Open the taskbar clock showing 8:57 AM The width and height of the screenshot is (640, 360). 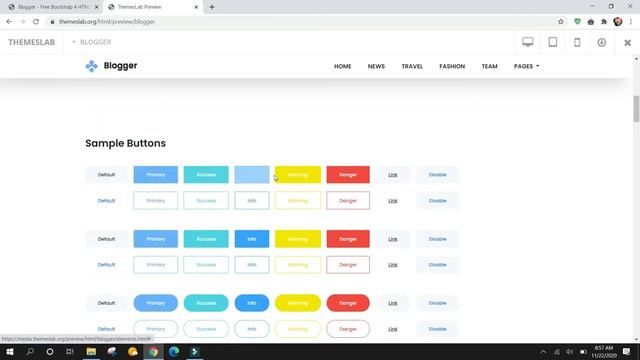point(604,351)
